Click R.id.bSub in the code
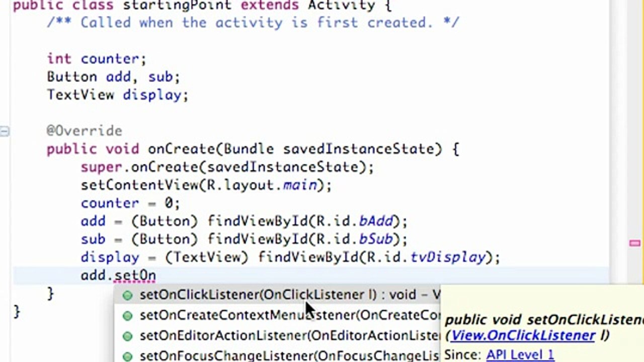 pyautogui.click(x=354, y=239)
